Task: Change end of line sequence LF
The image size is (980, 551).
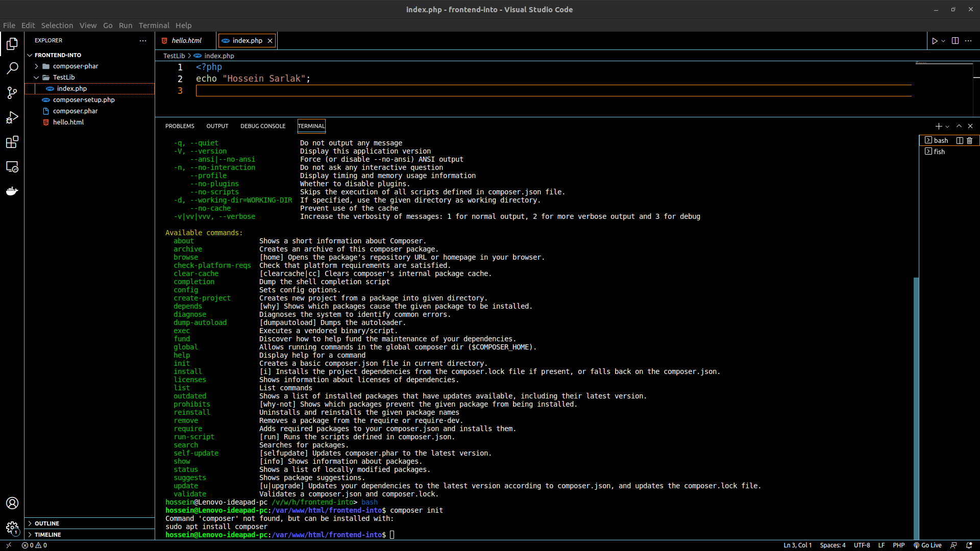Action: [881, 545]
